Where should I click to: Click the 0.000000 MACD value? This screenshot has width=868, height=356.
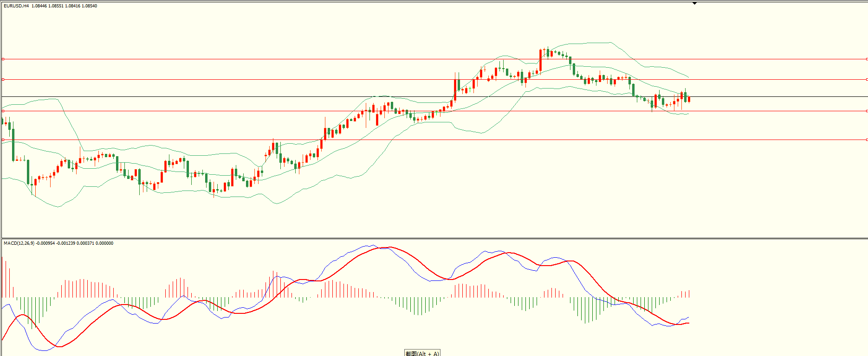104,243
